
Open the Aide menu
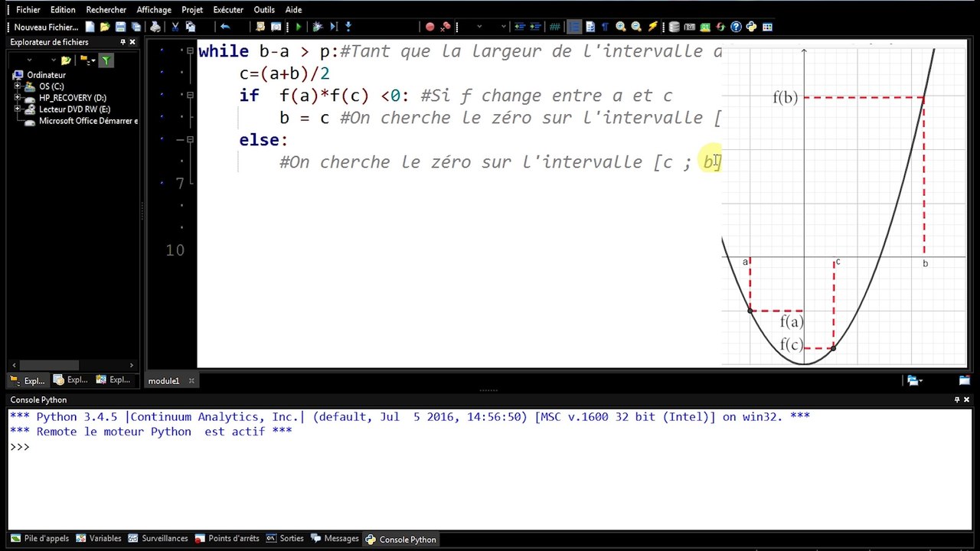point(293,10)
